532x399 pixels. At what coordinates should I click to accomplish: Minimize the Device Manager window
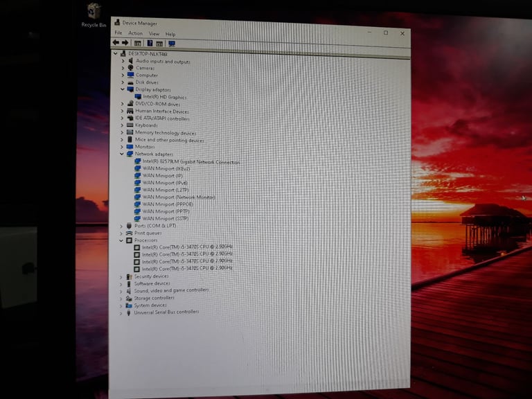[369, 33]
